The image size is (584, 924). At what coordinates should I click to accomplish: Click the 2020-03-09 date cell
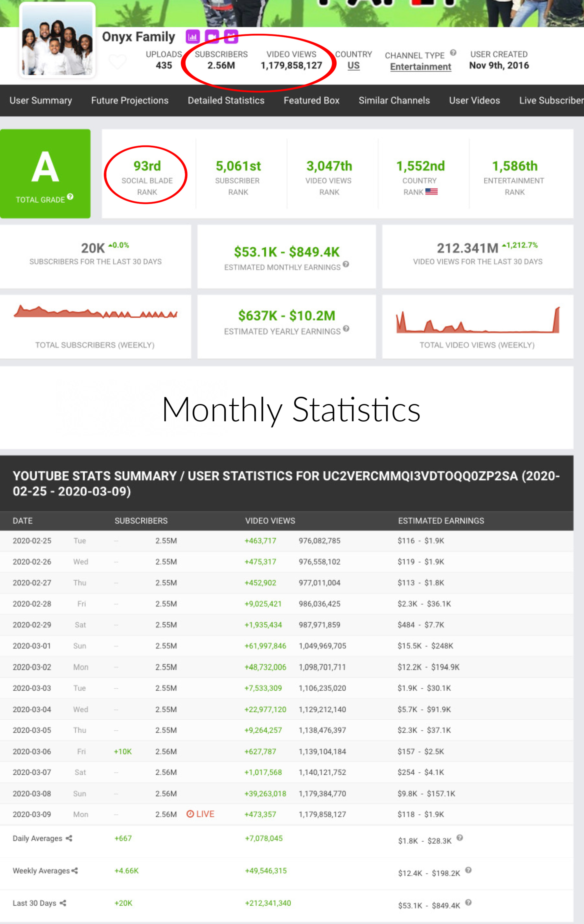tap(32, 814)
